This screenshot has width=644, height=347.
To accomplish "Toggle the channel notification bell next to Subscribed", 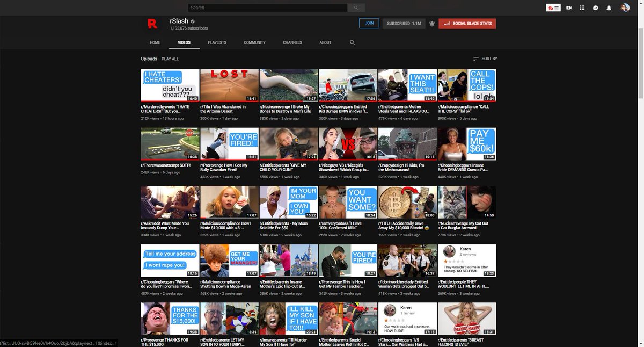I will [432, 24].
